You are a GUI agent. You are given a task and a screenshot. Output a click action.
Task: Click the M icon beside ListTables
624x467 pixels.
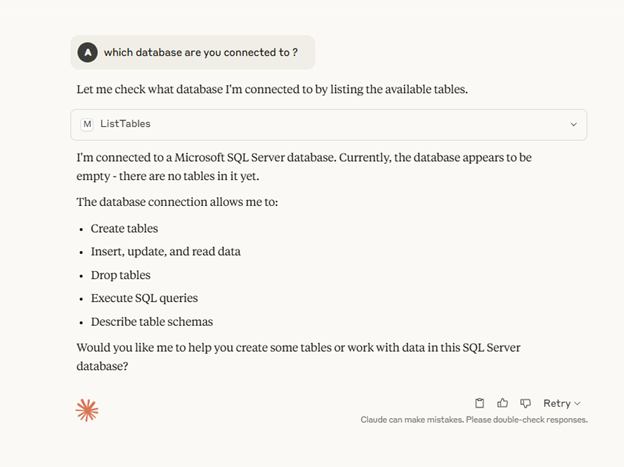click(x=87, y=124)
